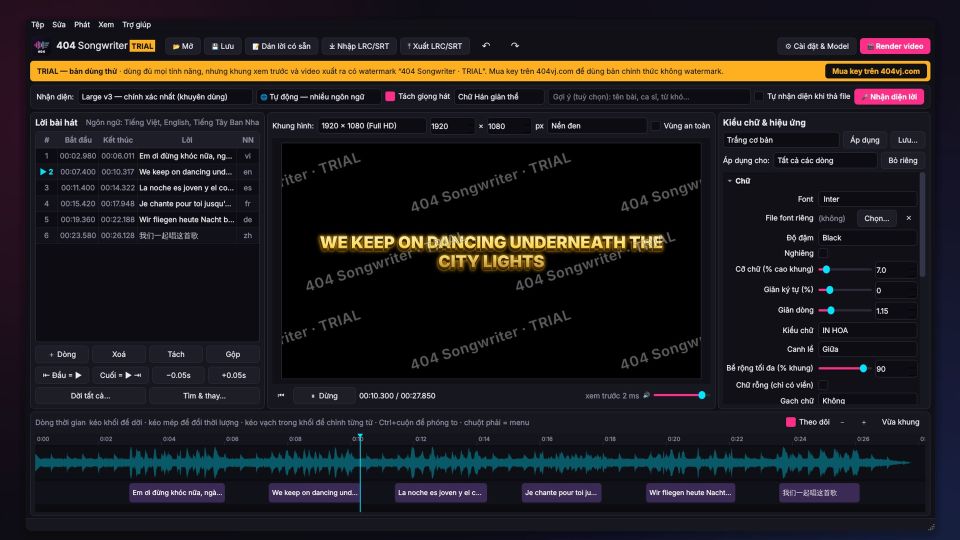The height and width of the screenshot is (540, 960).
Task: Open the Tệp menu
Action: coord(38,24)
